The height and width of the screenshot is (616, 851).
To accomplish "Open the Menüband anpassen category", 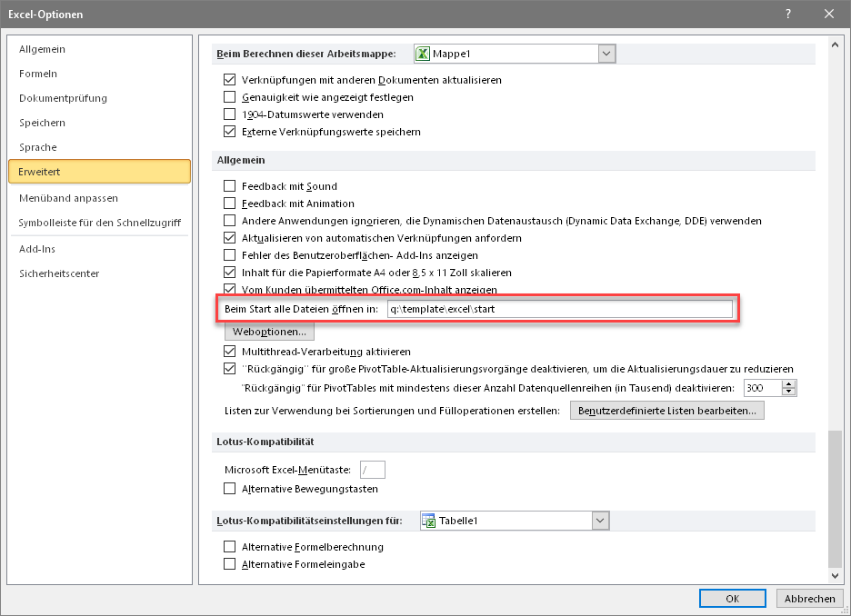I will point(68,198).
